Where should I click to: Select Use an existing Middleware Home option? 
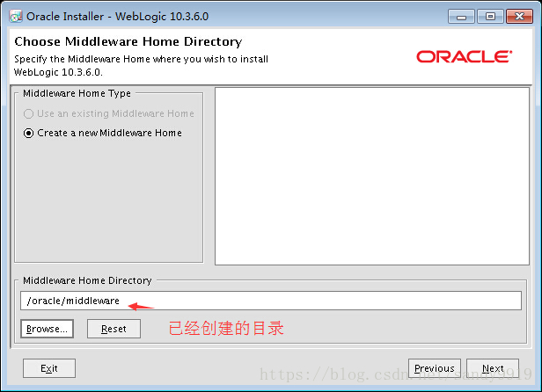pos(108,113)
